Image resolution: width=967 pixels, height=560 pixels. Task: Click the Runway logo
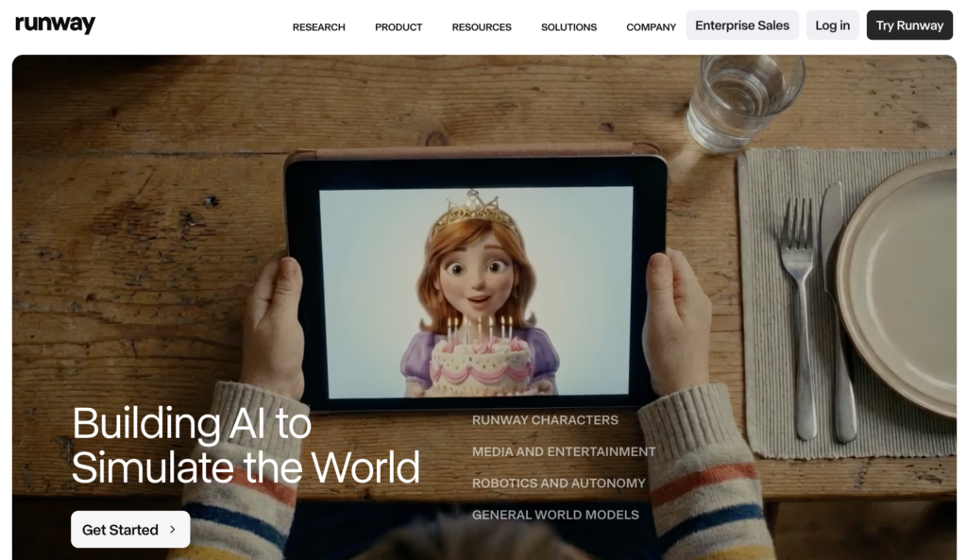coord(55,25)
